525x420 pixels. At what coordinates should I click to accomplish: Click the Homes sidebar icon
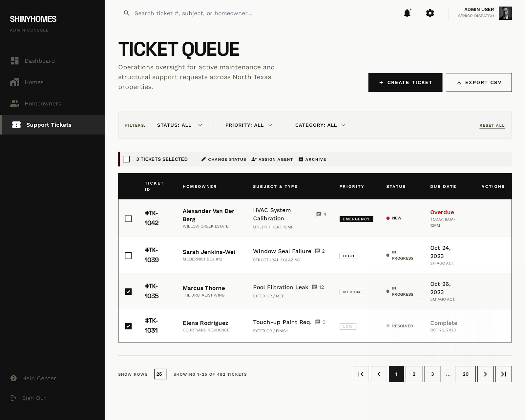pyautogui.click(x=15, y=82)
